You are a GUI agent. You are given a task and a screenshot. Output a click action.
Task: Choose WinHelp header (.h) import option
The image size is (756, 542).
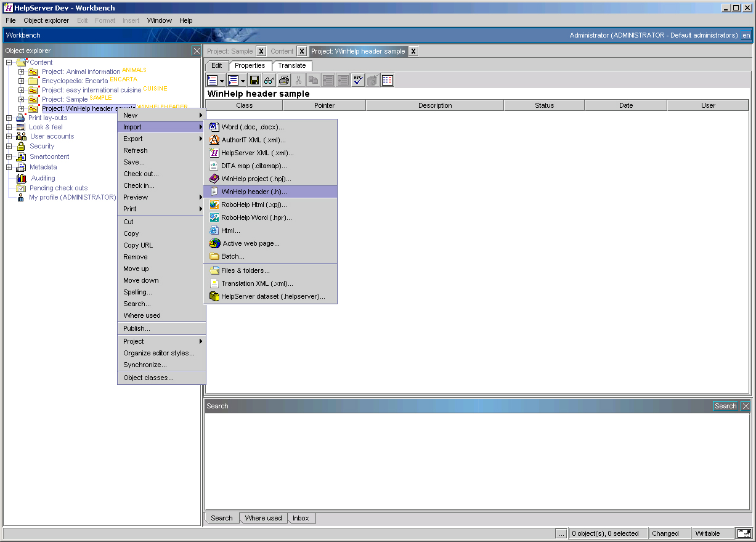(x=255, y=192)
